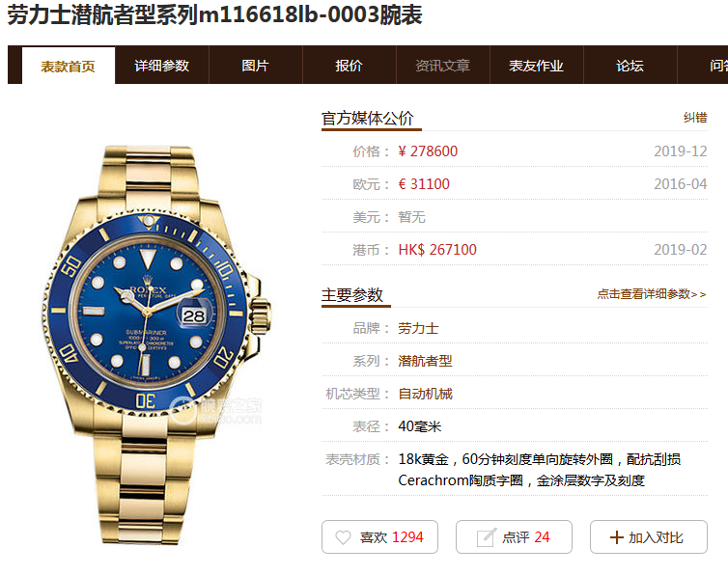This screenshot has width=728, height=575.
Task: Click the 纠错 link
Action: (695, 118)
